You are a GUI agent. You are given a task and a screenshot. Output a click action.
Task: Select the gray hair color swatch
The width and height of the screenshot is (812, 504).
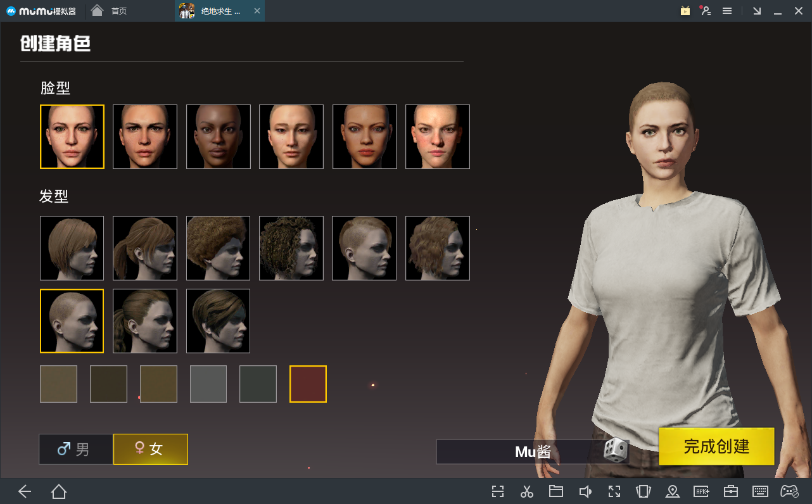[x=208, y=384]
